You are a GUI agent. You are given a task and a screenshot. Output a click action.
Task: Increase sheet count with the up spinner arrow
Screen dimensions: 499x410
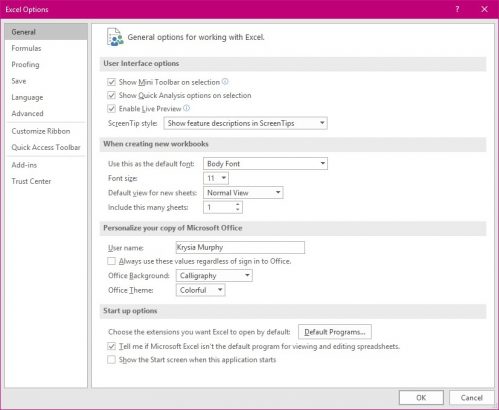coord(238,204)
